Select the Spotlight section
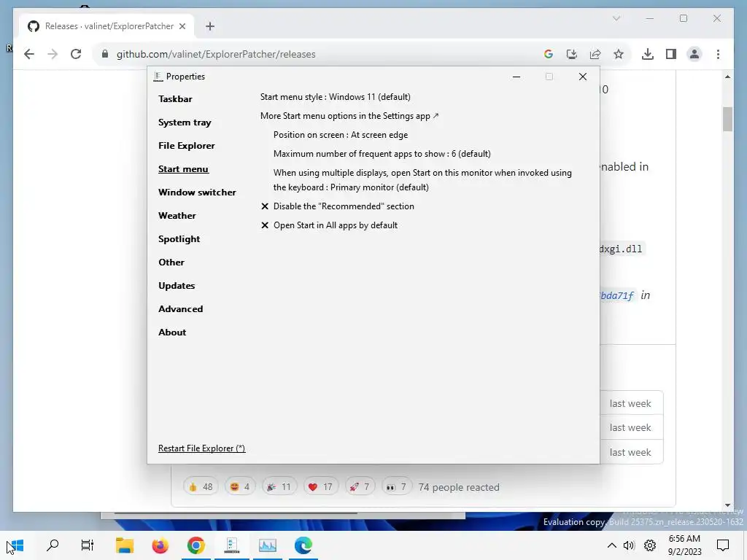 coord(179,239)
